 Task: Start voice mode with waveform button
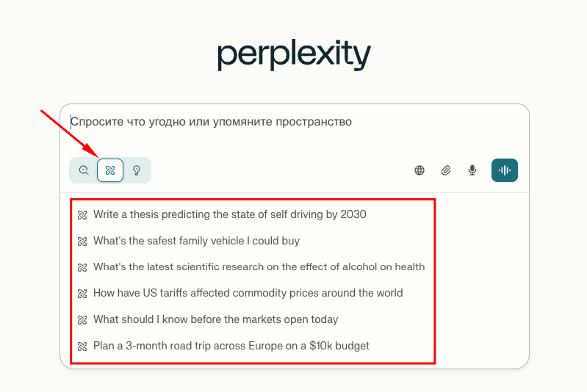505,170
